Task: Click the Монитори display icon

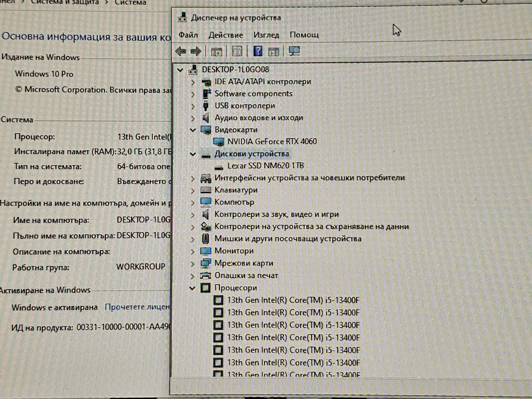Action: (205, 251)
